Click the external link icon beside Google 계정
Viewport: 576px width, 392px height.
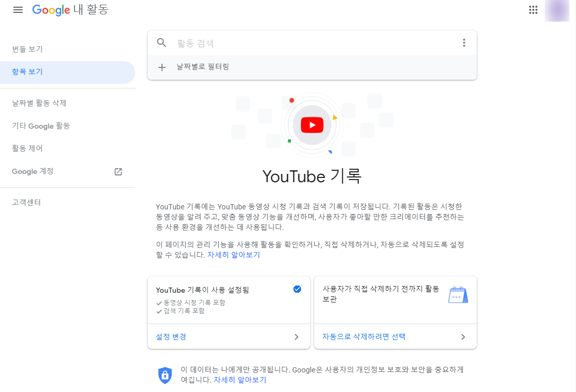(x=118, y=172)
